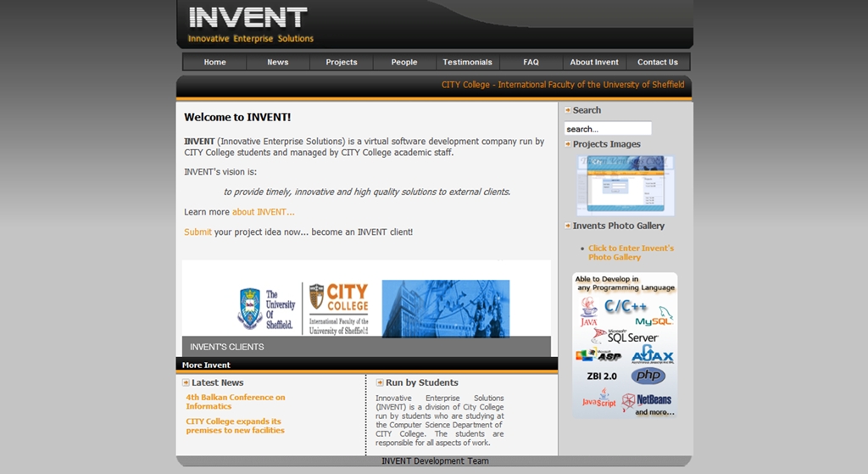The image size is (868, 474).
Task: Click the CITY College shield logo
Action: coord(316,296)
